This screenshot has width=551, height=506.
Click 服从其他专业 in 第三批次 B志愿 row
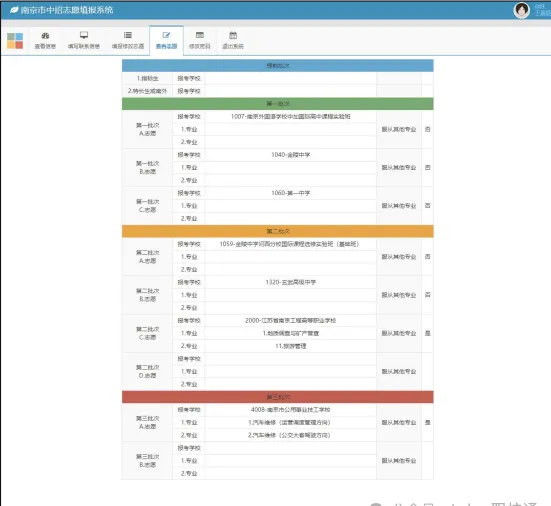point(399,461)
